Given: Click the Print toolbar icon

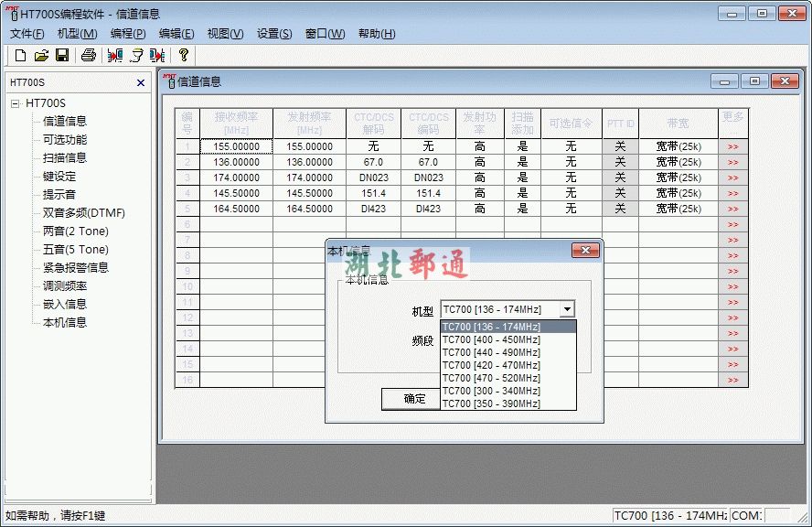Looking at the screenshot, I should (x=89, y=56).
